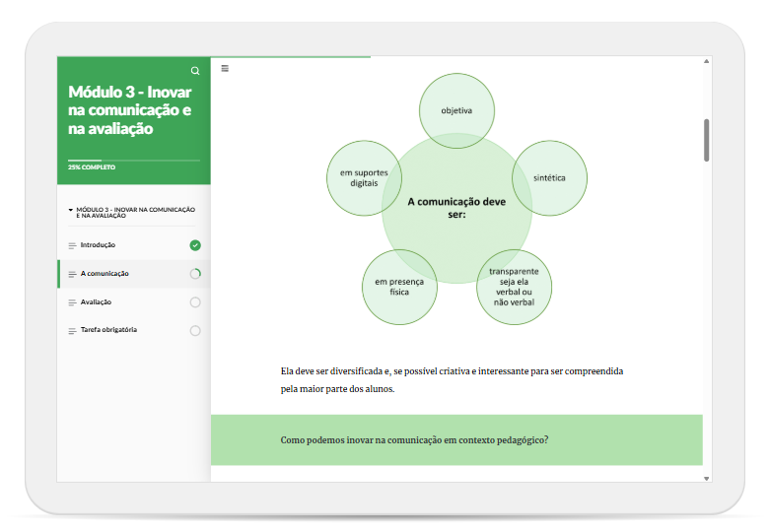The height and width of the screenshot is (532, 769).
Task: Click the search magnifier icon in sidebar
Action: point(195,71)
